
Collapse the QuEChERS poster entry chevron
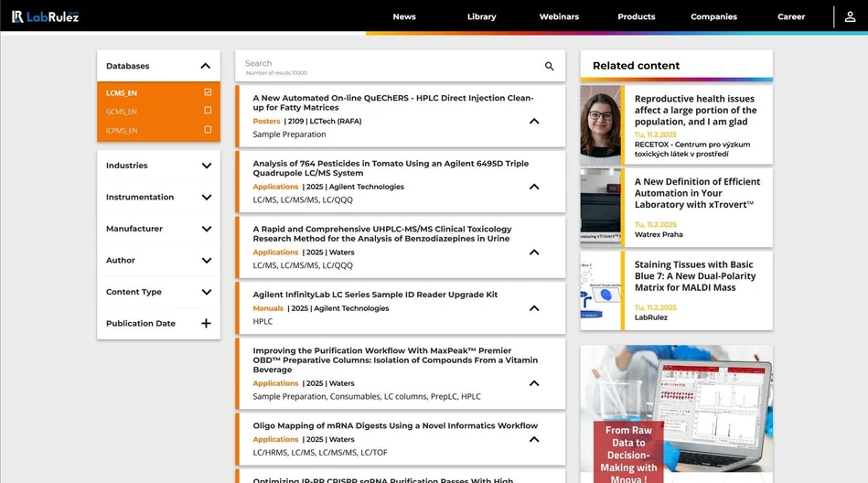coord(534,121)
